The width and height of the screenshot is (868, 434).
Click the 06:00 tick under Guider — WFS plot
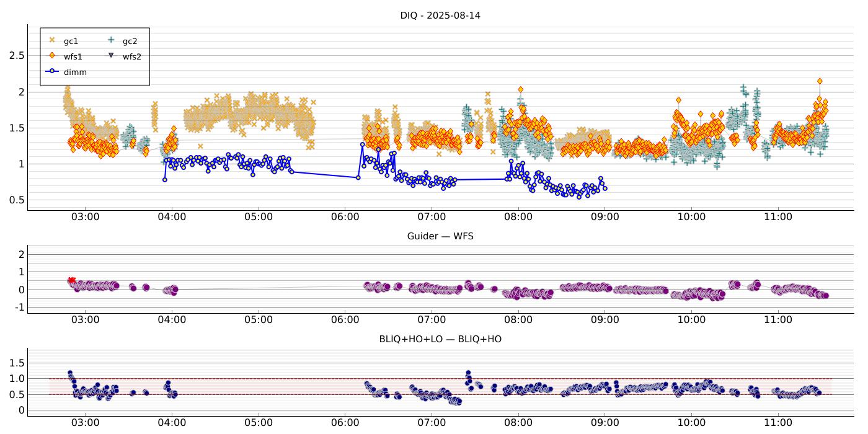tap(345, 320)
